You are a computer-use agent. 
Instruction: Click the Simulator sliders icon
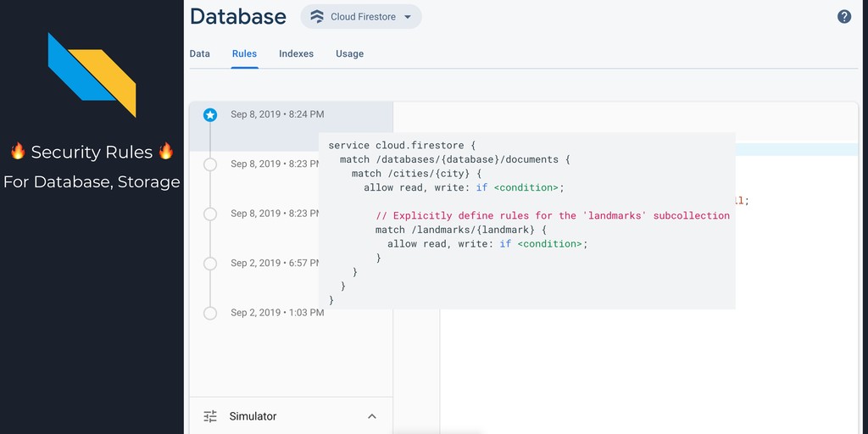pos(210,416)
